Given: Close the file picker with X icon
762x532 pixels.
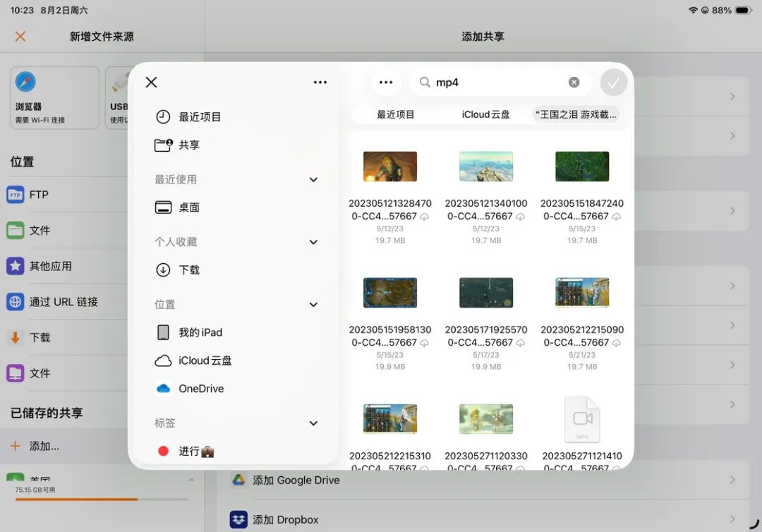Looking at the screenshot, I should click(x=151, y=82).
